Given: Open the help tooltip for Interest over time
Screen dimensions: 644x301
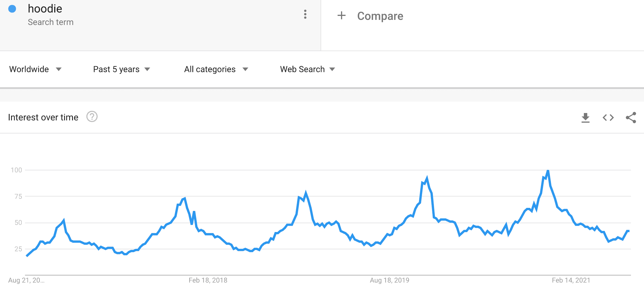Looking at the screenshot, I should 91,117.
